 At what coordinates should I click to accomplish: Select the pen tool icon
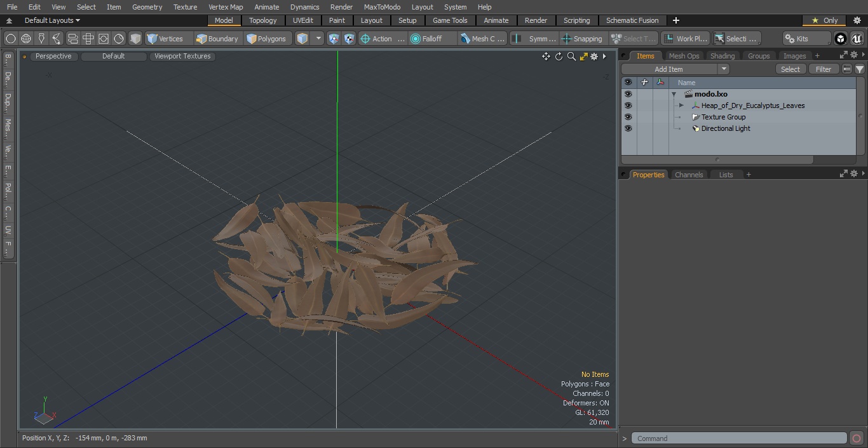point(41,39)
